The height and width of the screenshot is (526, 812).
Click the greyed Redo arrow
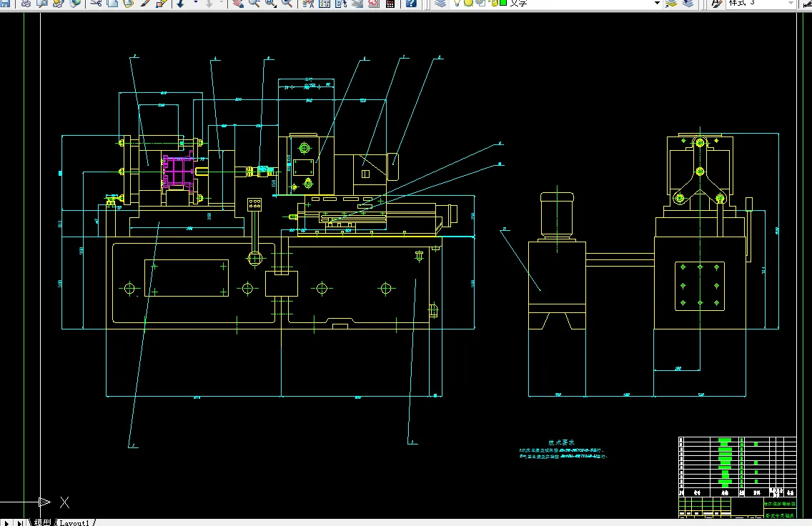(209, 3)
